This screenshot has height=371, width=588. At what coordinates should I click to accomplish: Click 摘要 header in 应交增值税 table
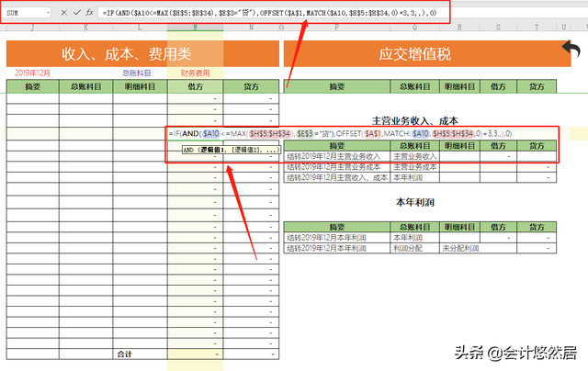[337, 86]
